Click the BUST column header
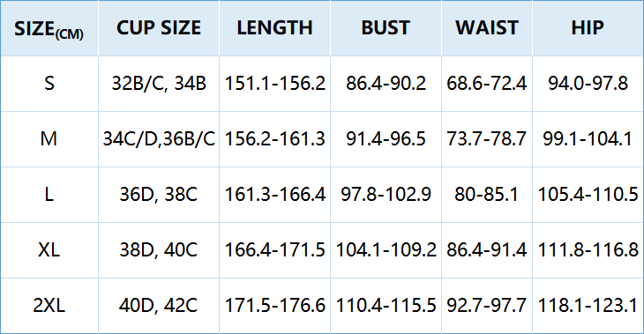This screenshot has width=644, height=334. (x=386, y=28)
